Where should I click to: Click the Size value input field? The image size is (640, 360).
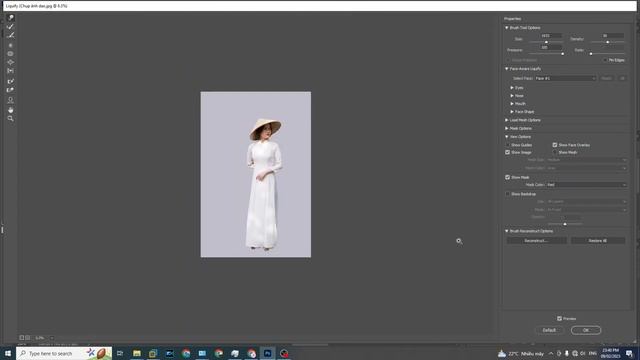coord(551,36)
